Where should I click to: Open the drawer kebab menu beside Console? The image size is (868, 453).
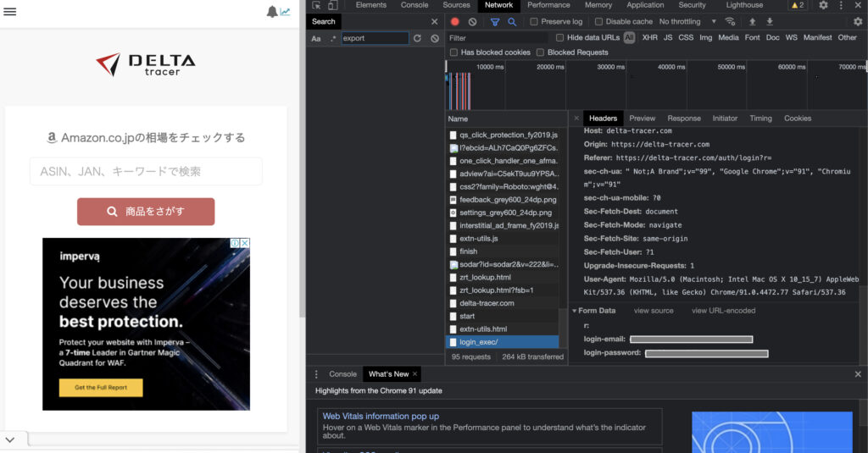pyautogui.click(x=316, y=374)
